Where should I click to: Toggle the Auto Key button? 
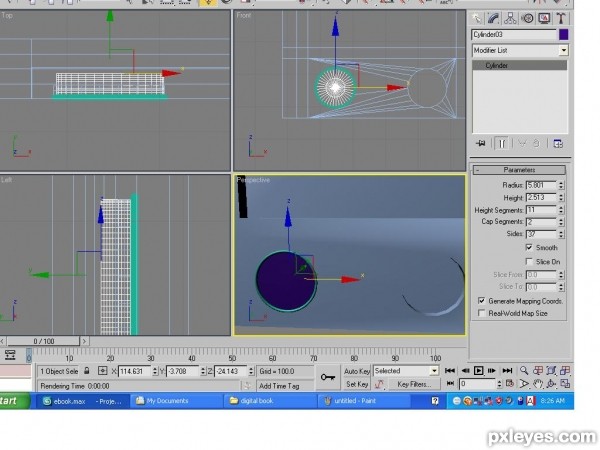[x=357, y=371]
